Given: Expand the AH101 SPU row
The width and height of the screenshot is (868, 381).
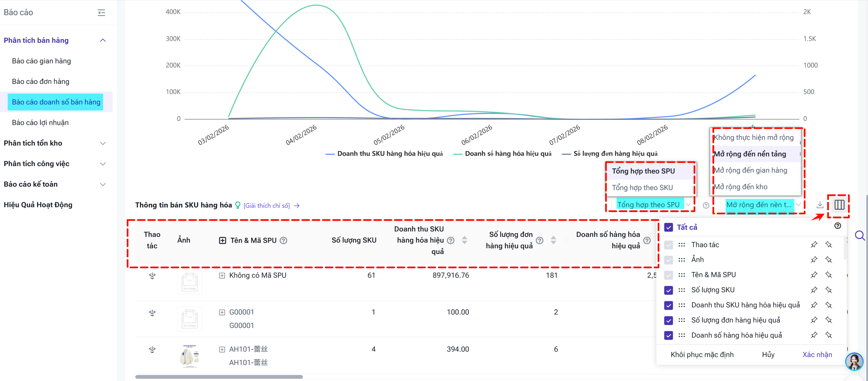Looking at the screenshot, I should point(222,349).
